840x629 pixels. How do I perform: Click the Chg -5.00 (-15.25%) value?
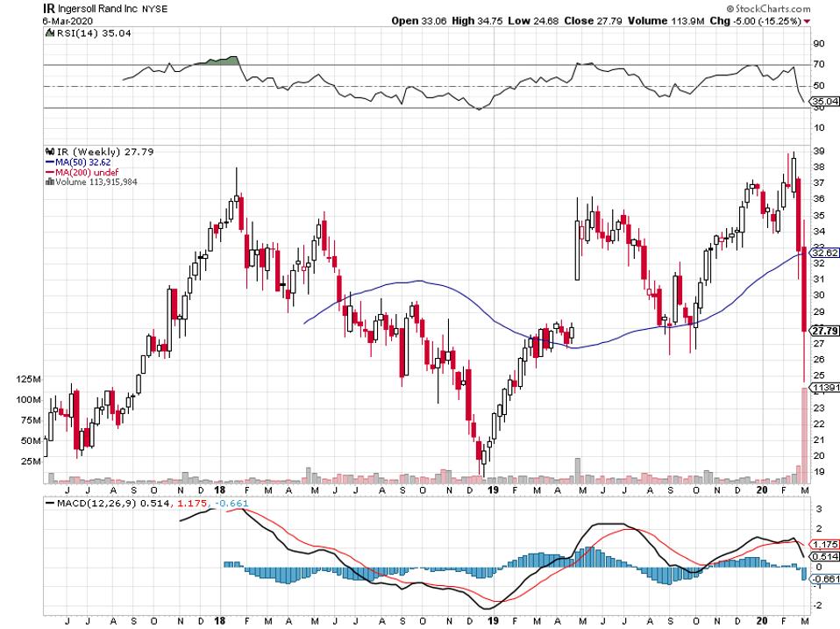pyautogui.click(x=755, y=21)
